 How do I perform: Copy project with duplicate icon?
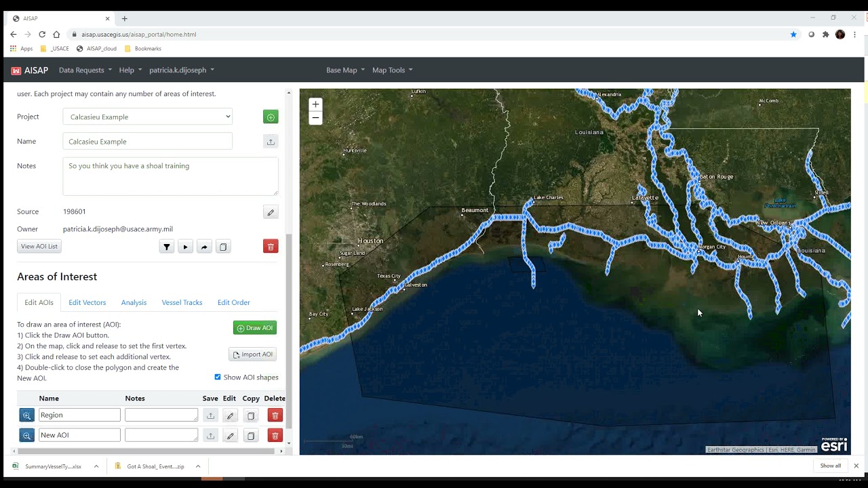click(223, 247)
